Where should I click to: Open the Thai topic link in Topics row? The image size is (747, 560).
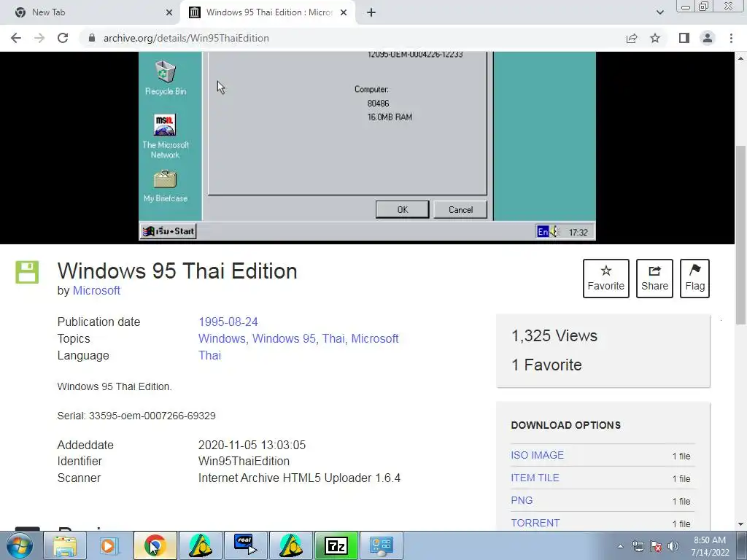point(333,338)
